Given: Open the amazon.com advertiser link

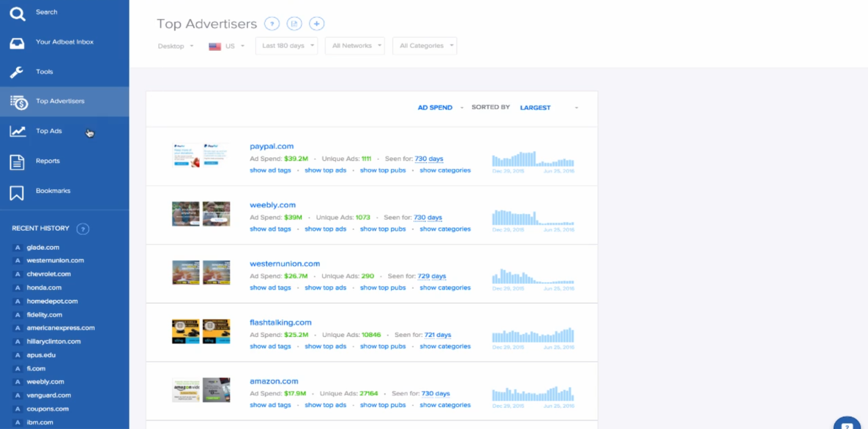Looking at the screenshot, I should point(274,381).
